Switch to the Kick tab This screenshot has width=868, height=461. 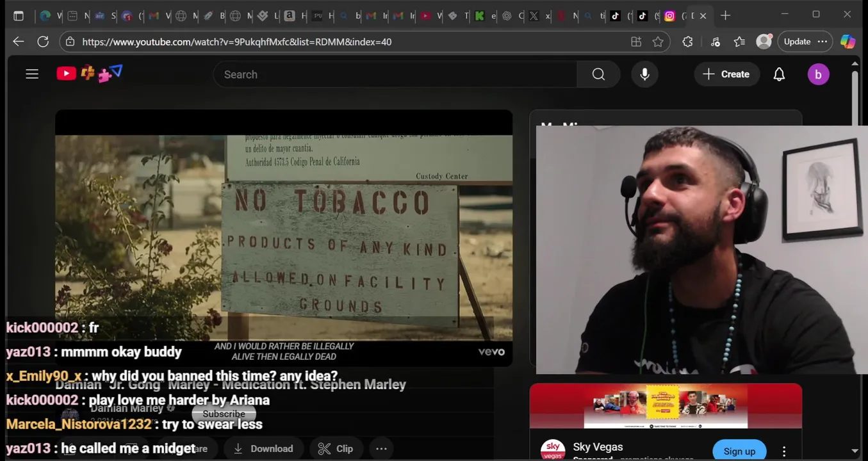[479, 16]
